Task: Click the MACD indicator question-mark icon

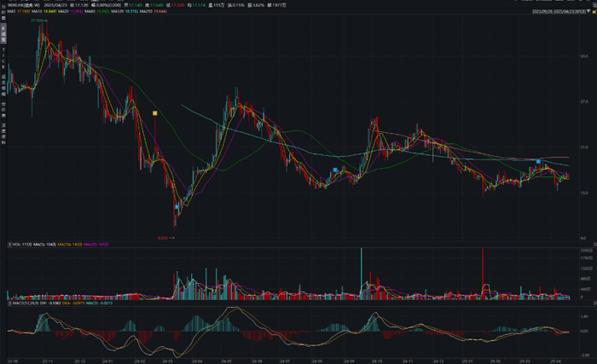Action: coord(10,303)
